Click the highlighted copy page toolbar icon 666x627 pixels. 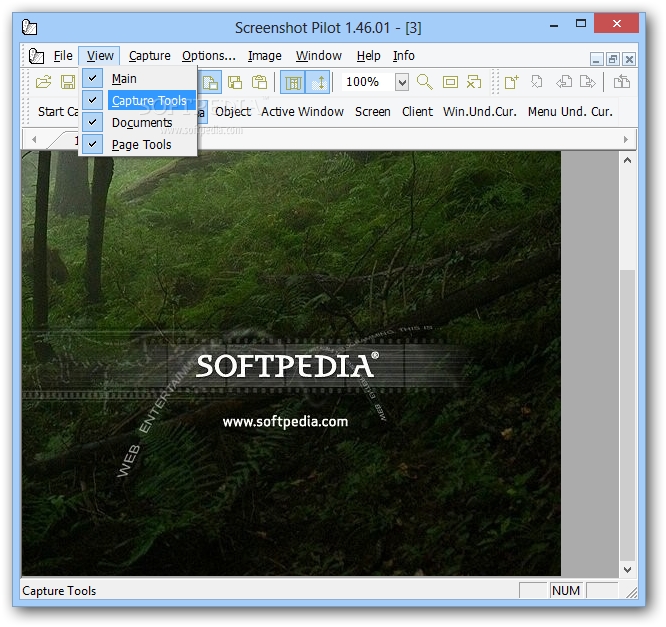[210, 82]
